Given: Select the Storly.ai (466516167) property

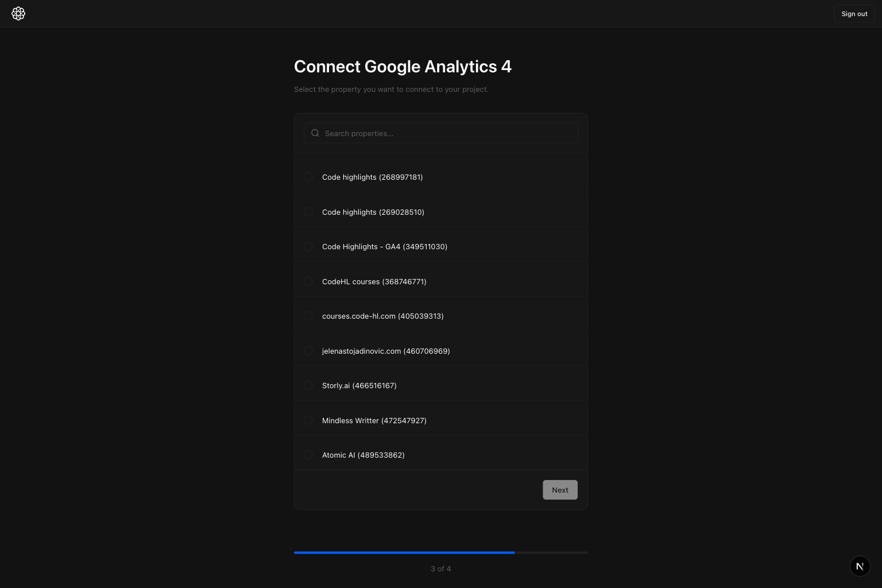Looking at the screenshot, I should pyautogui.click(x=308, y=385).
